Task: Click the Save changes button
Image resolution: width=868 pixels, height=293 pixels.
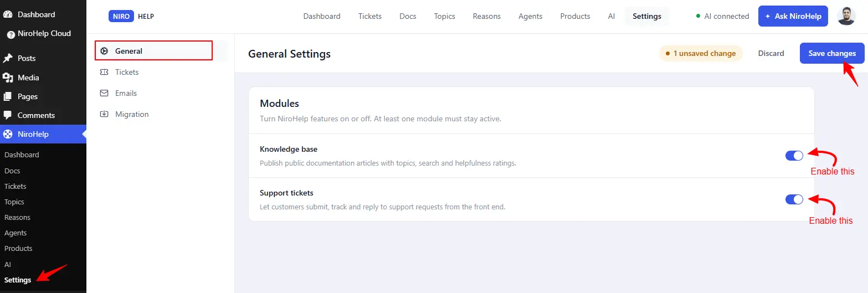Action: pyautogui.click(x=832, y=53)
